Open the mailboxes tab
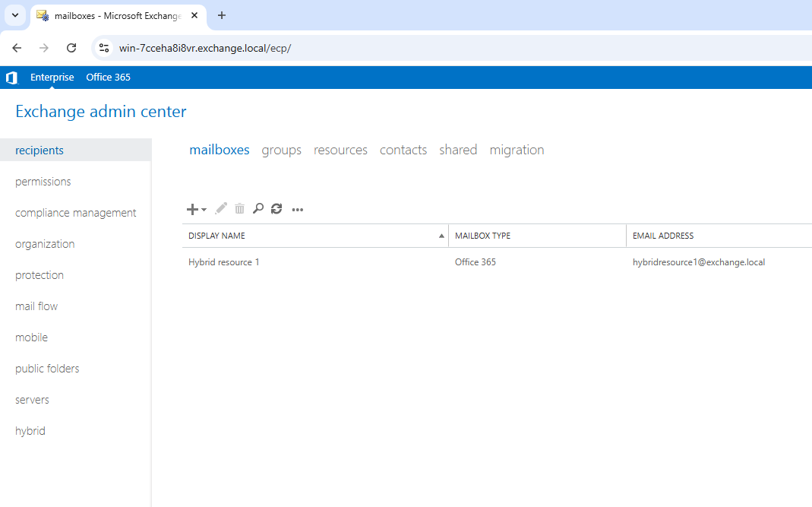The width and height of the screenshot is (812, 507). [220, 150]
